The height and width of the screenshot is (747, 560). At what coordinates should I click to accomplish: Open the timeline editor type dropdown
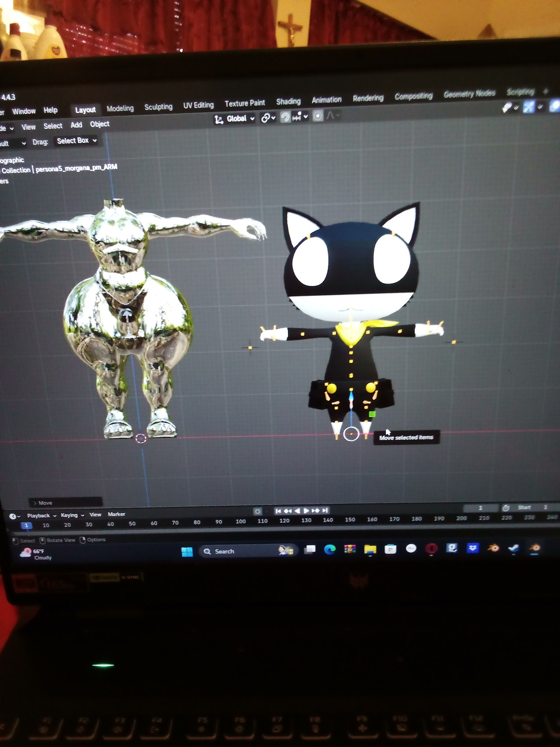tap(15, 516)
